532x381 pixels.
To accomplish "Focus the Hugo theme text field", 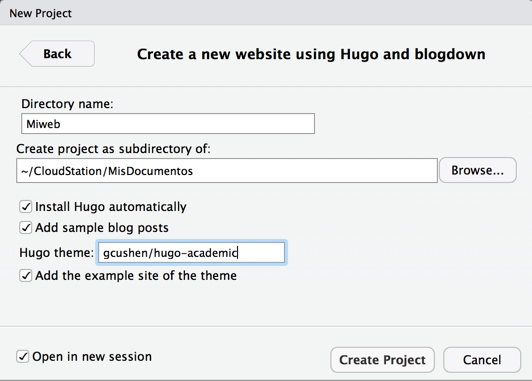I will [x=191, y=253].
